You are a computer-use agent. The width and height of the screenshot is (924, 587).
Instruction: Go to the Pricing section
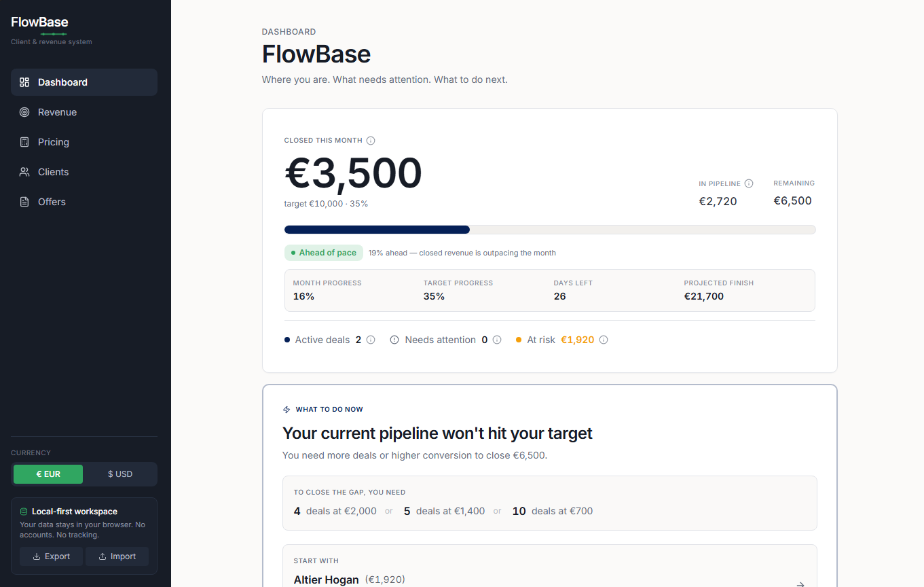pyautogui.click(x=84, y=142)
